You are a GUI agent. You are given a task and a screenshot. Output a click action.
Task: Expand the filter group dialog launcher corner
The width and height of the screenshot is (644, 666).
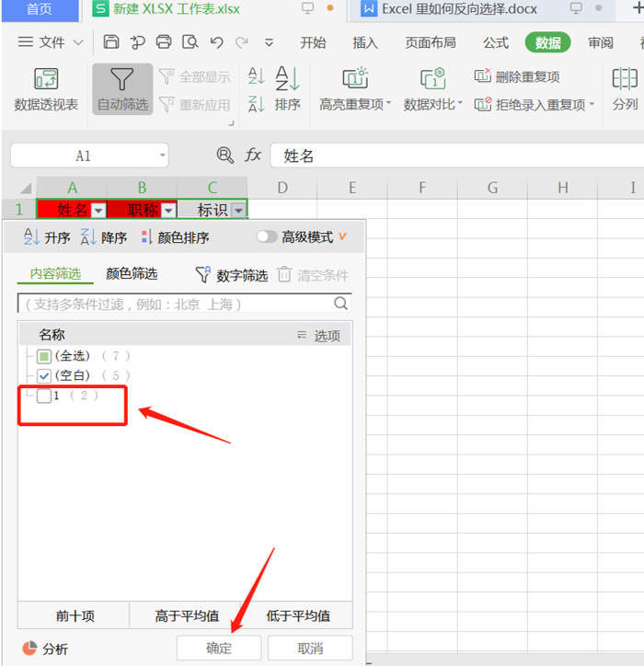232,123
